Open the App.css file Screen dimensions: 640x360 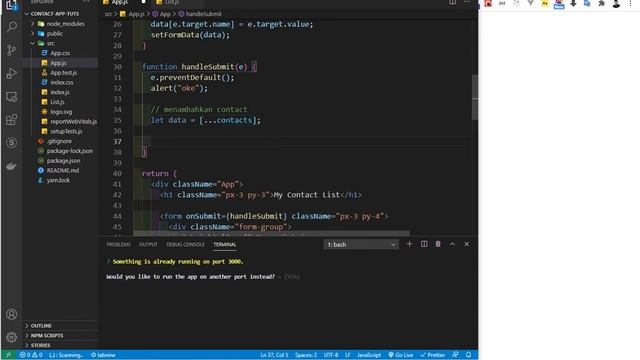point(60,53)
